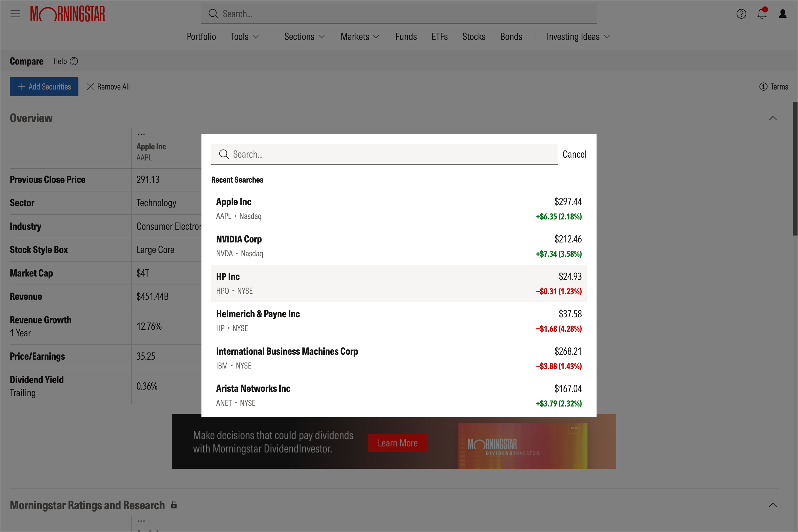Click the Previous Close Price row label

point(47,180)
